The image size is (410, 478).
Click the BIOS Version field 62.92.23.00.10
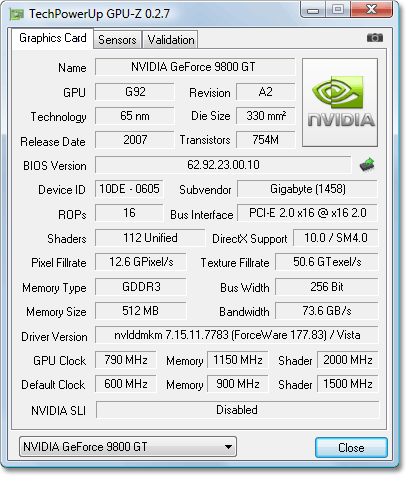pos(223,165)
